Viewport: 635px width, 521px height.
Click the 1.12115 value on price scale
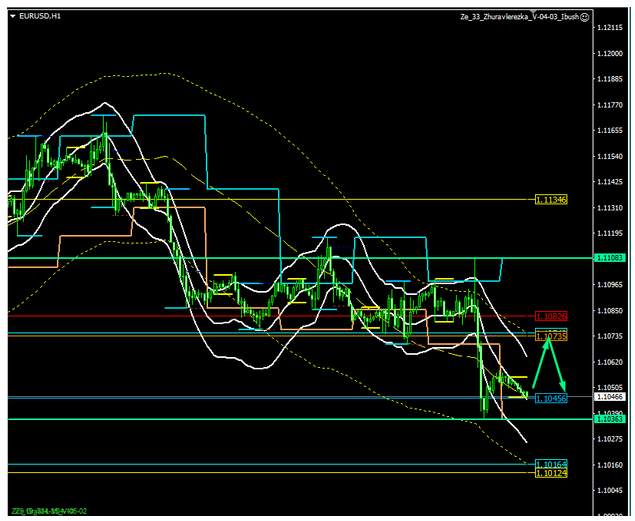612,28
